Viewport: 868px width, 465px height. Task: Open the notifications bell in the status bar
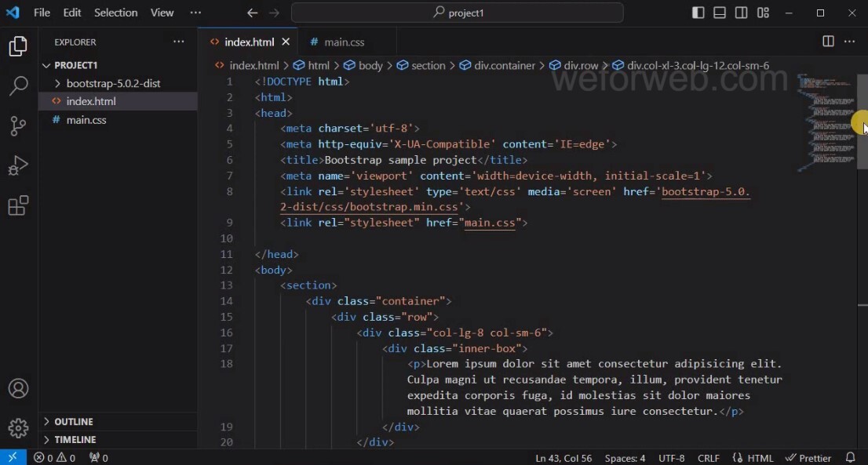pyautogui.click(x=850, y=457)
